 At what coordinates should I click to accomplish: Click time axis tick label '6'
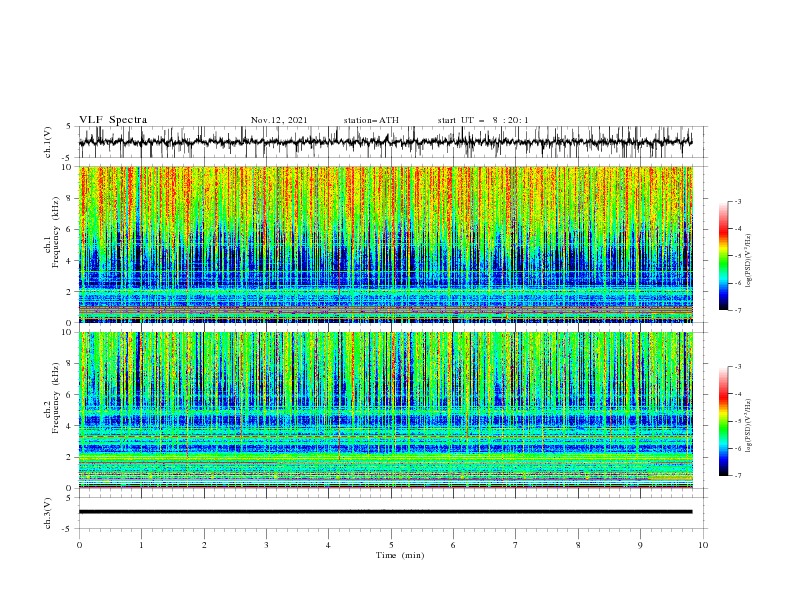coord(453,545)
